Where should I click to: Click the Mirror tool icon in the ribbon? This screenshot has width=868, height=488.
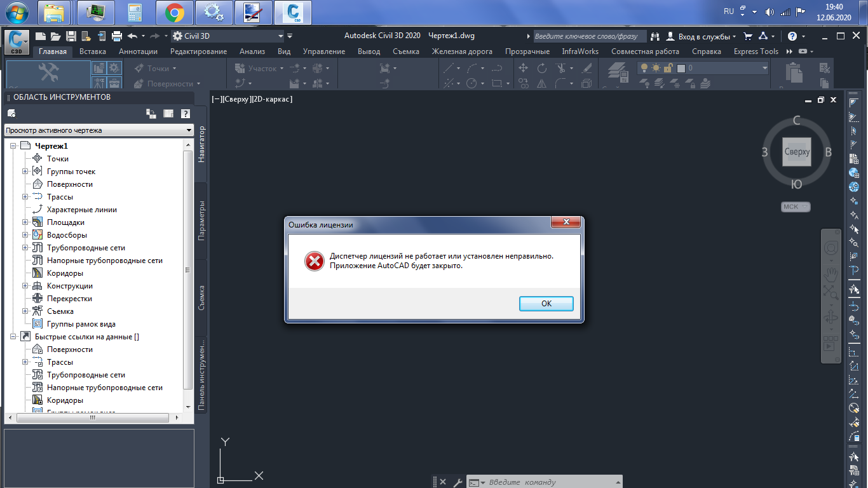click(x=542, y=83)
